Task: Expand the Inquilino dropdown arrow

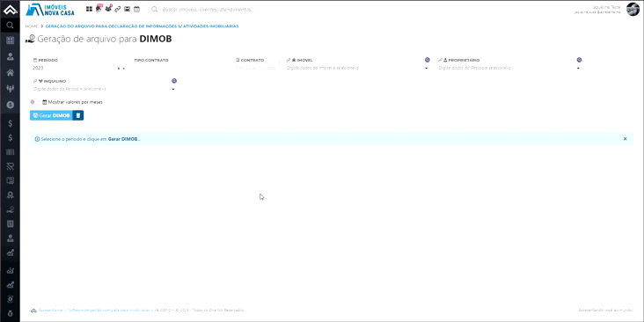Action: [173, 89]
